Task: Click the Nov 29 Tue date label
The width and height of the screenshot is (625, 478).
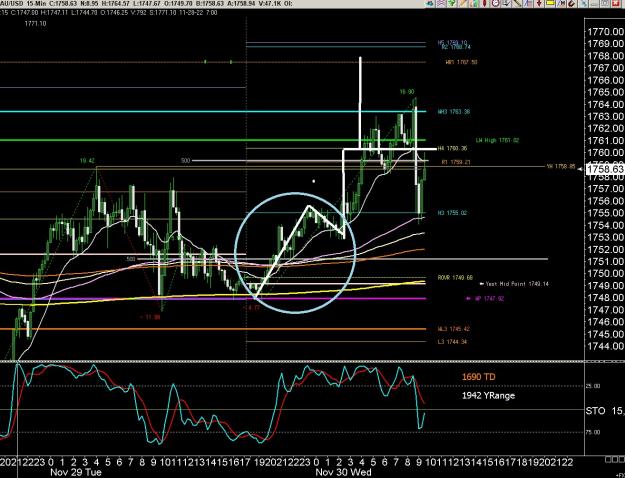Action: click(76, 473)
